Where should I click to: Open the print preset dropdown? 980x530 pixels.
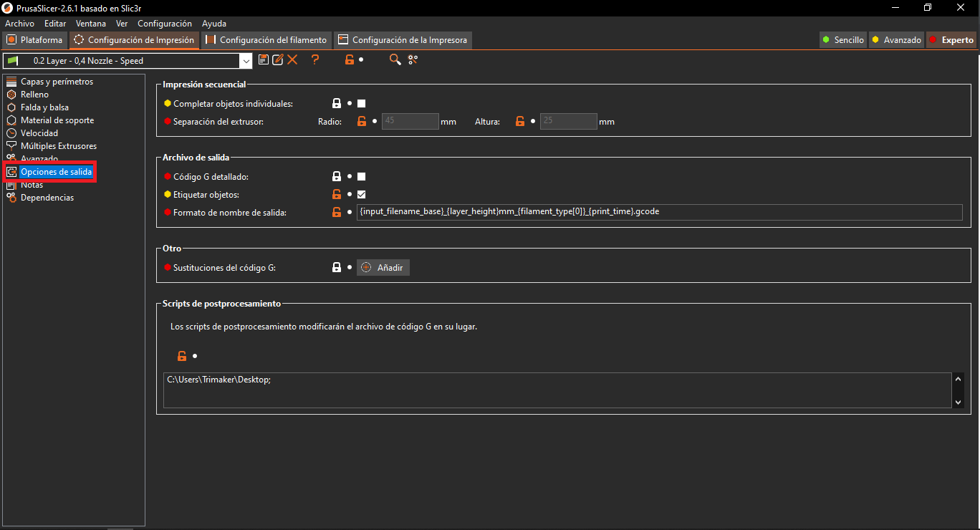point(246,61)
